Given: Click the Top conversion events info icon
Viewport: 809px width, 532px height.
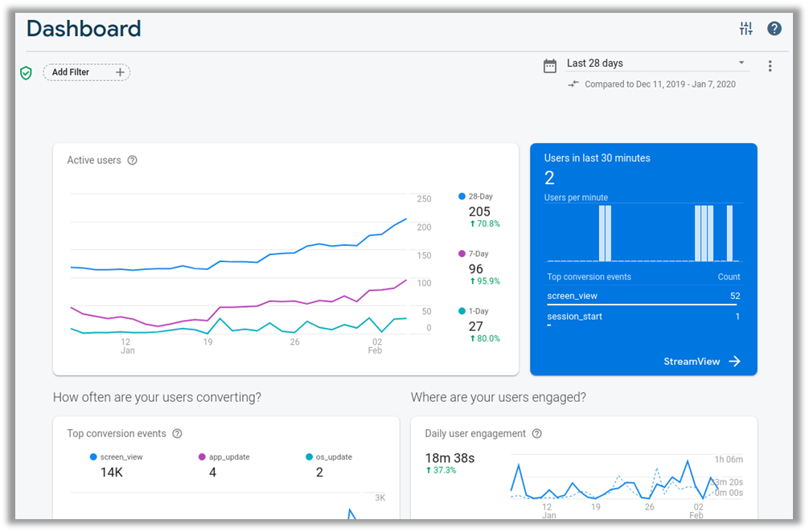Looking at the screenshot, I should (x=178, y=433).
